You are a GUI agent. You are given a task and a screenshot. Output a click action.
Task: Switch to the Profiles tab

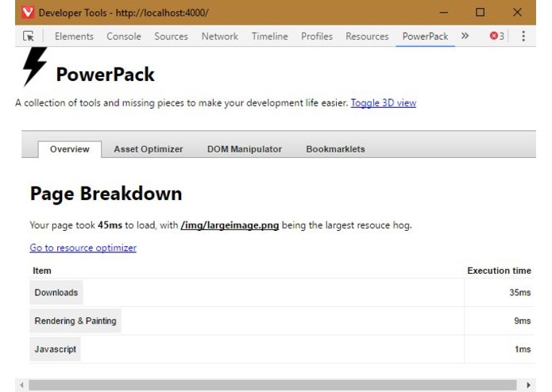pyautogui.click(x=316, y=37)
